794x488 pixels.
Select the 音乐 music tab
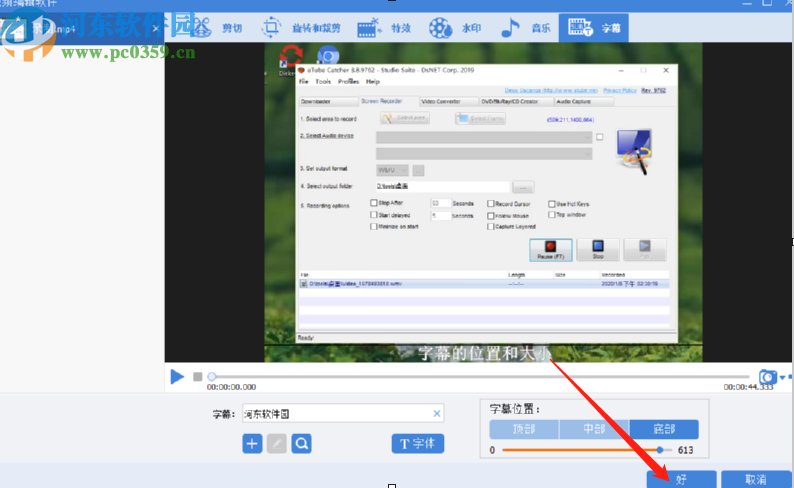click(525, 28)
